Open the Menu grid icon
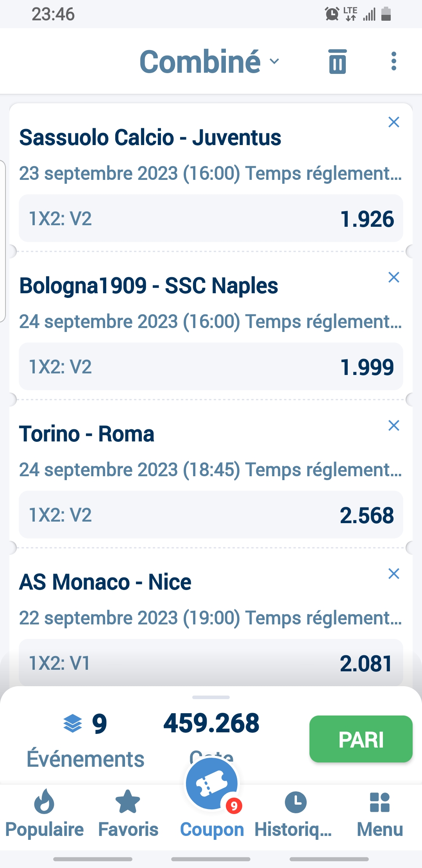This screenshot has width=422, height=868. [379, 814]
